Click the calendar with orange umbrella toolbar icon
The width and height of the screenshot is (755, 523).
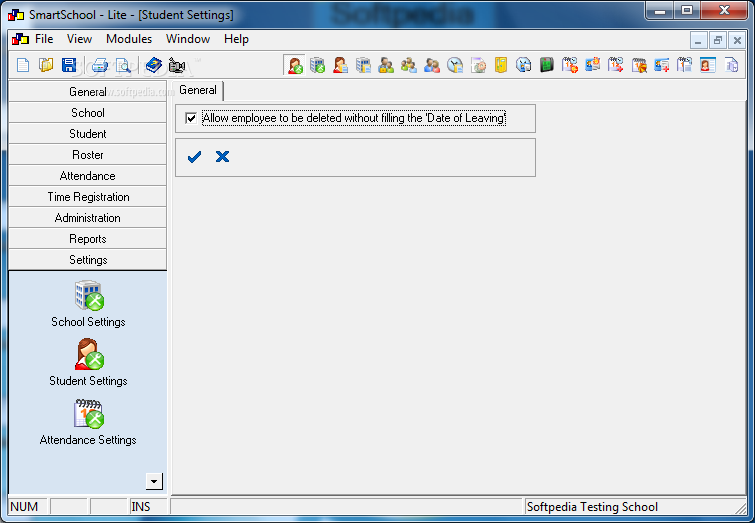pos(639,65)
